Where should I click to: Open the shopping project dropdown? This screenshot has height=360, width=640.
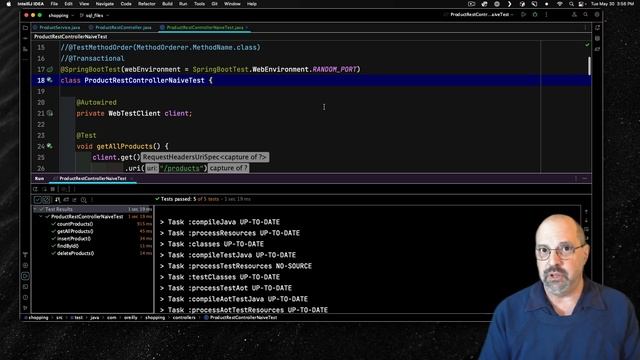(x=61, y=16)
